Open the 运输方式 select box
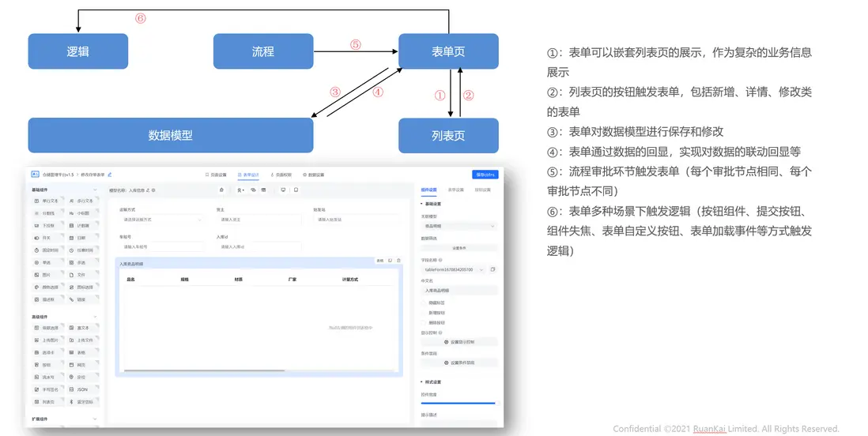The height and width of the screenshot is (436, 868). click(161, 220)
